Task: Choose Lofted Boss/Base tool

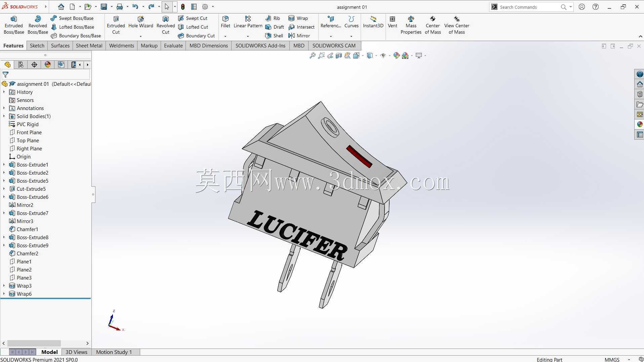Action: click(72, 27)
